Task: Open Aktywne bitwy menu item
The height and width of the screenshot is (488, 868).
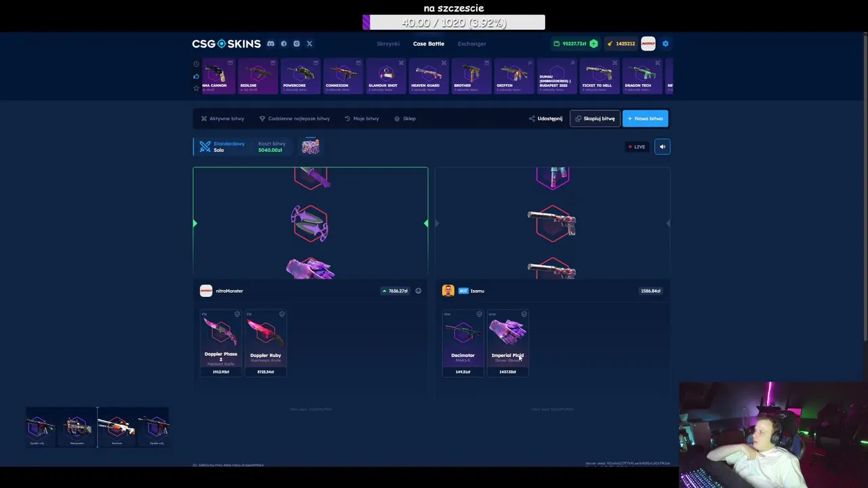Action: pyautogui.click(x=222, y=119)
